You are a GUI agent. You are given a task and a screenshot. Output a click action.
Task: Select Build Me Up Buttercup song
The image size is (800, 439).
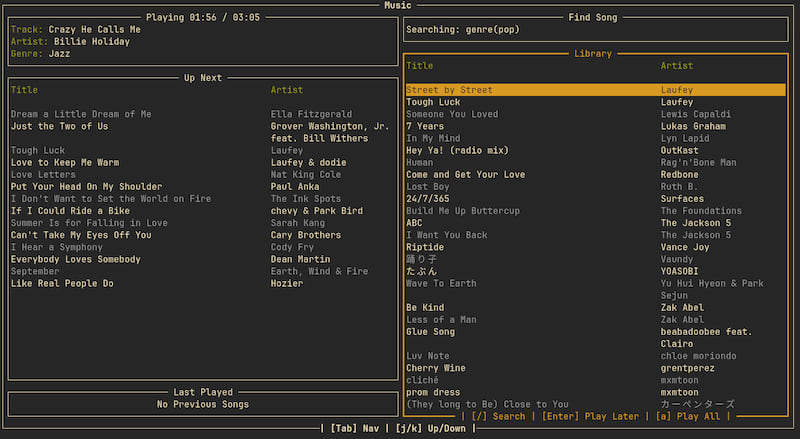[462, 211]
